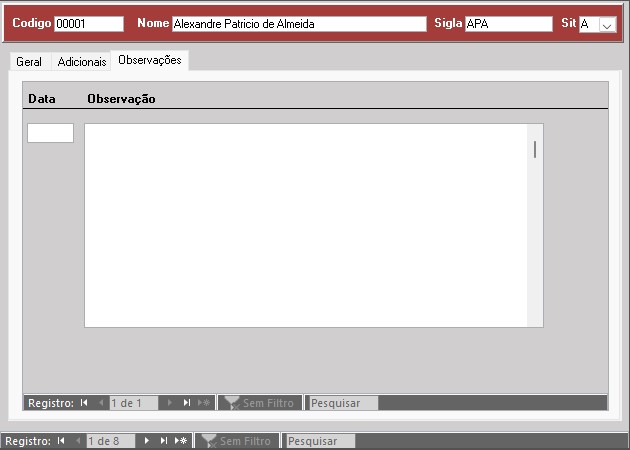Viewport: 630px width, 450px height.
Task: Go to previous record in bottom Registro bar
Action: pos(78,441)
